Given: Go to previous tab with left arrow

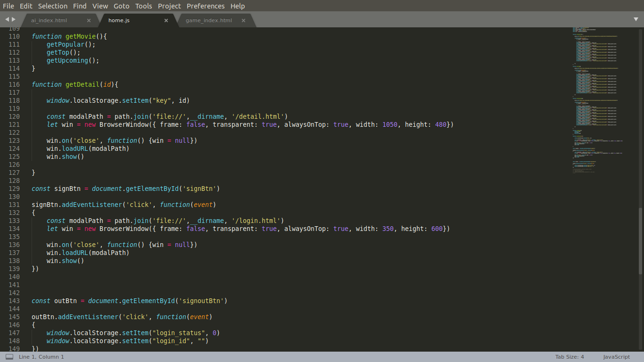Looking at the screenshot, I should pyautogui.click(x=7, y=19).
